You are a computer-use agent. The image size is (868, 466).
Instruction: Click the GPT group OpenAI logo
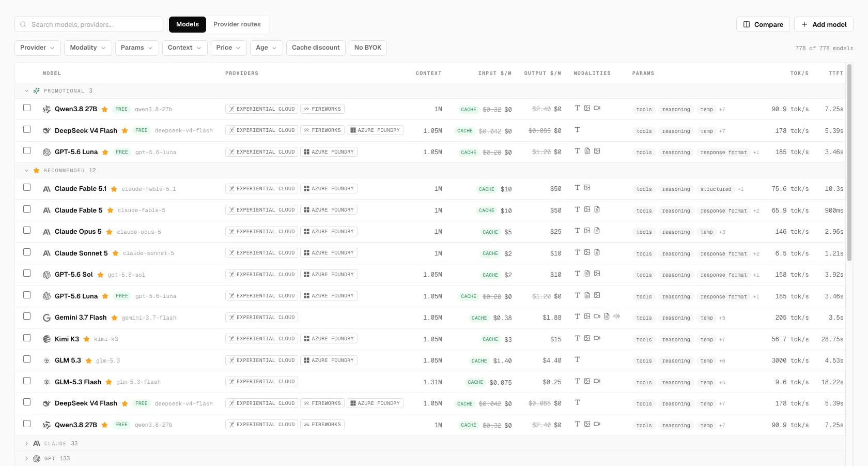click(37, 458)
